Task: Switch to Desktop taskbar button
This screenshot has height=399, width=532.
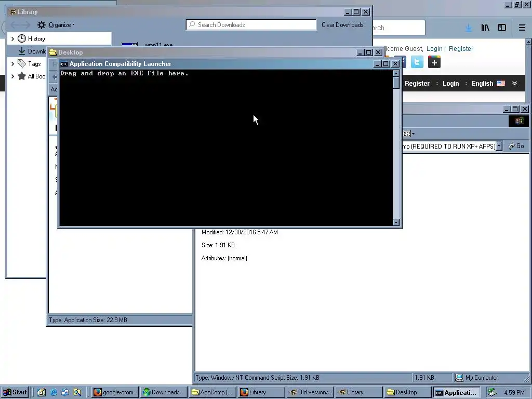Action: pyautogui.click(x=407, y=392)
